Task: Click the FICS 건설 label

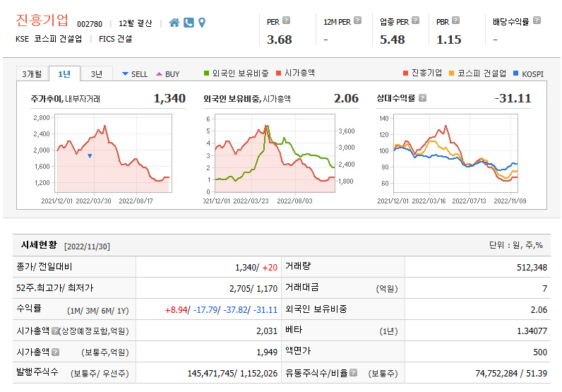Action: coord(115,39)
